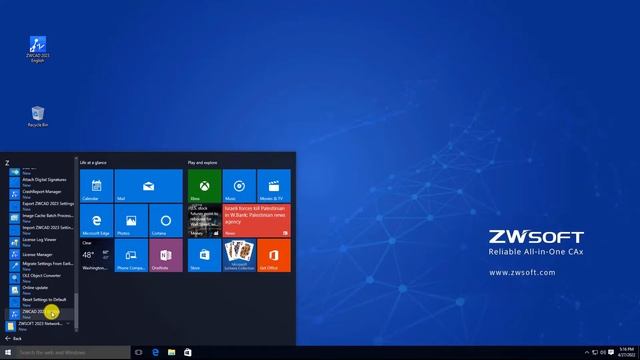Click the Play and explore group heading

[202, 162]
